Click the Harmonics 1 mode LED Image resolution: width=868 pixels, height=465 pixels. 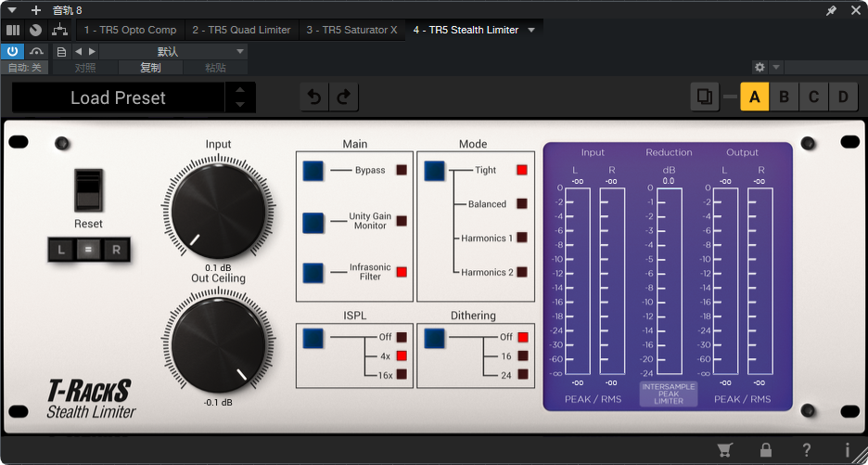[x=521, y=238]
